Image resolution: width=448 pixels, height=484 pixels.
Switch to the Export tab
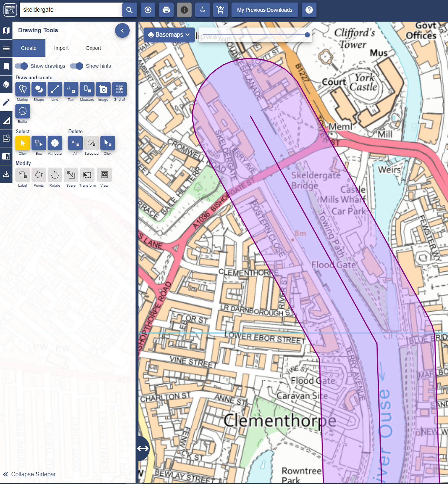click(93, 48)
